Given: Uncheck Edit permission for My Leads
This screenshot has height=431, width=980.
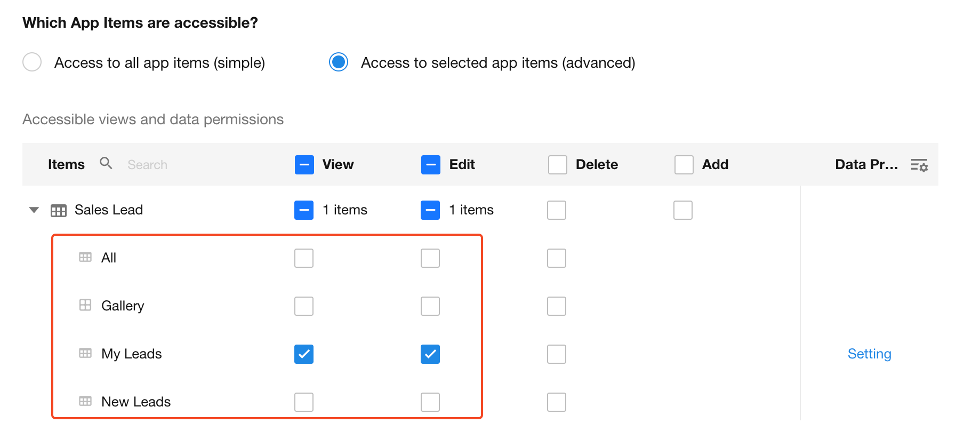Looking at the screenshot, I should [x=430, y=354].
